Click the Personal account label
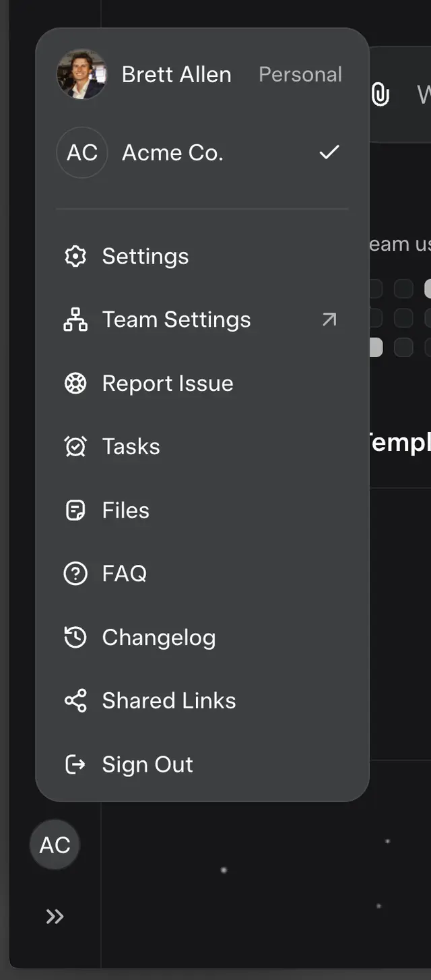This screenshot has height=980, width=431. pos(300,74)
